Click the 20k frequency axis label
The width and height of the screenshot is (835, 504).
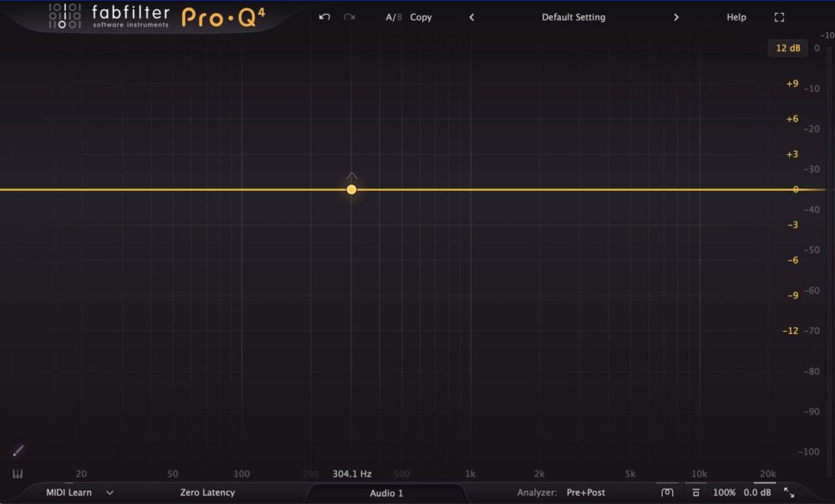pos(768,474)
